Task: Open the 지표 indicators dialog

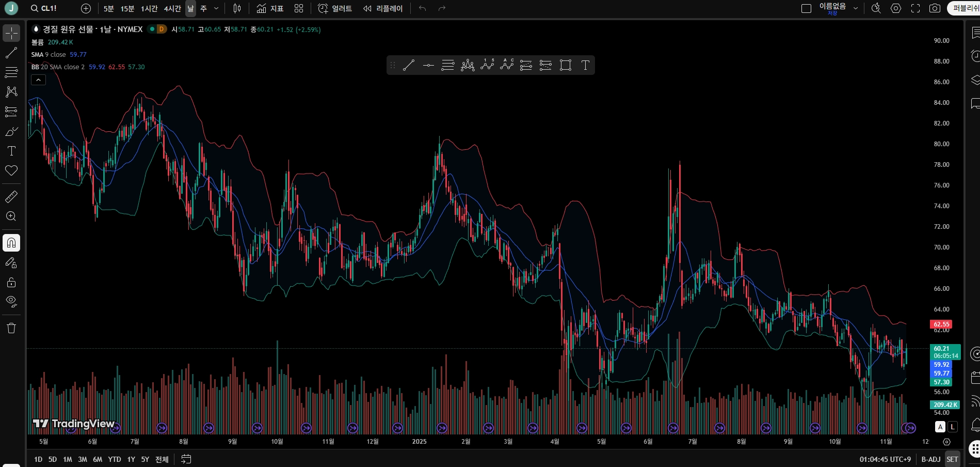Action: tap(270, 8)
